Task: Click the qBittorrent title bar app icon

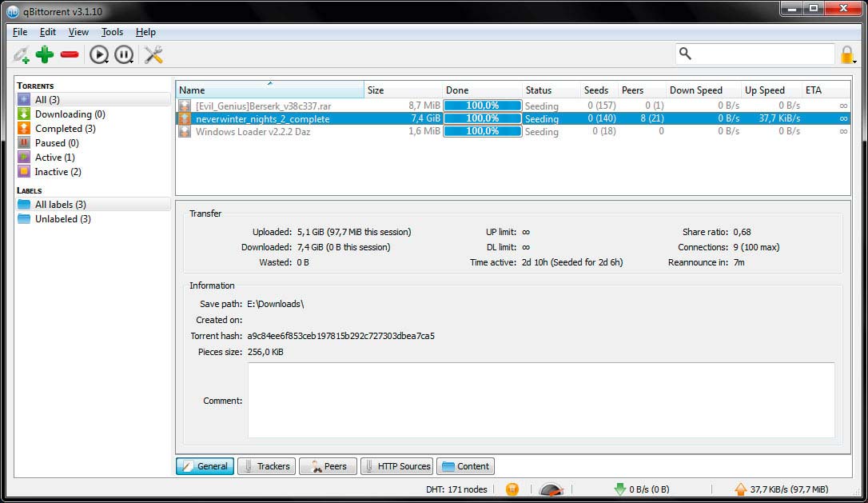Action: coord(12,11)
